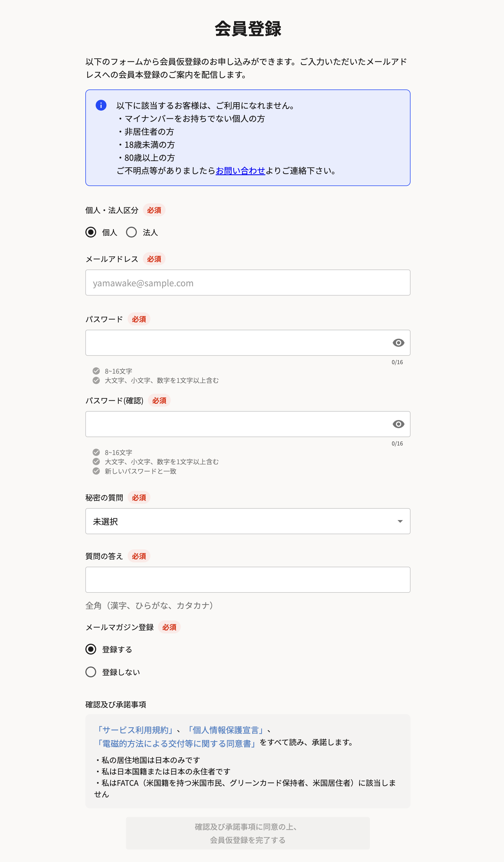Viewport: 504px width, 862px height.
Task: Select the 個人 radio button
Action: pyautogui.click(x=91, y=232)
